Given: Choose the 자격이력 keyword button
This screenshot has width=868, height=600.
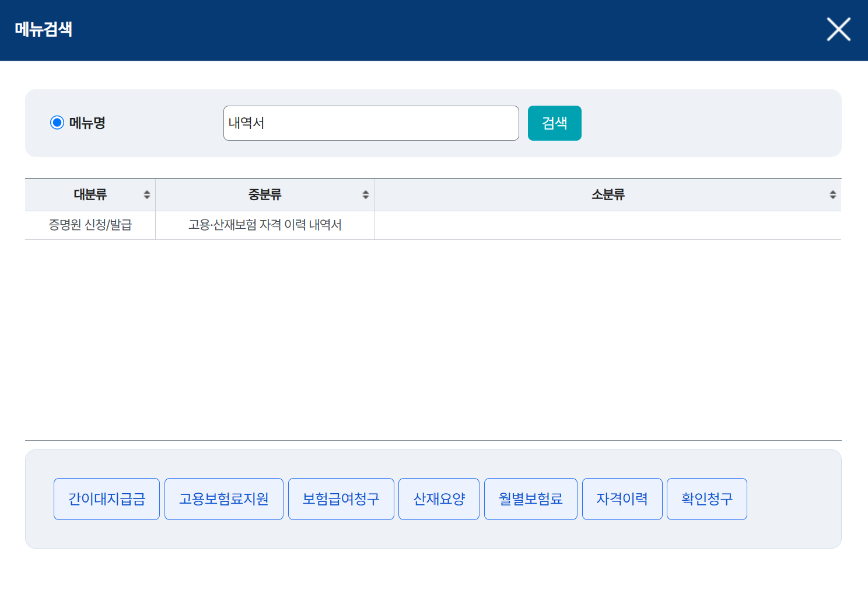Looking at the screenshot, I should pyautogui.click(x=622, y=499).
